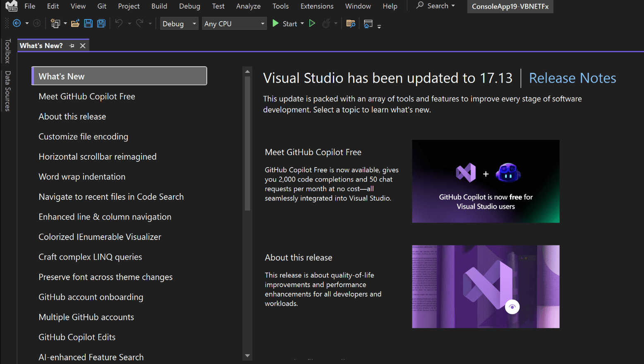
Task: Select Navigate to recent files in Code Search
Action: click(111, 197)
